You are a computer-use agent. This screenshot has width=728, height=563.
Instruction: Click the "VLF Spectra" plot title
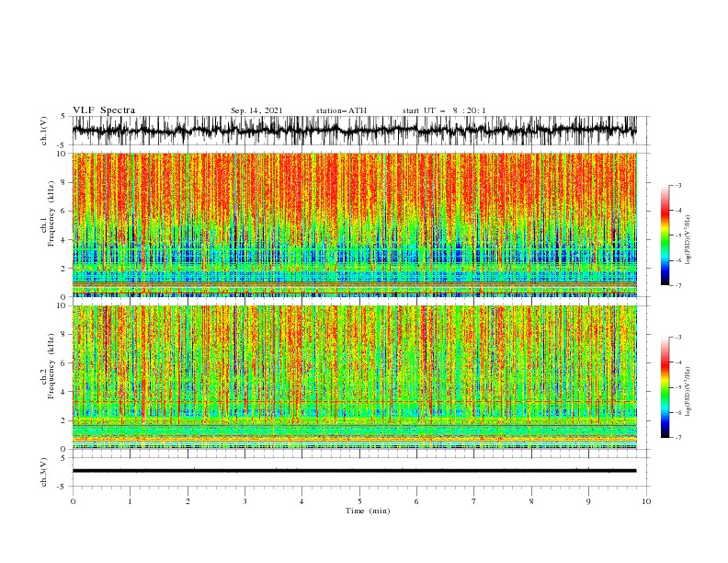click(104, 110)
